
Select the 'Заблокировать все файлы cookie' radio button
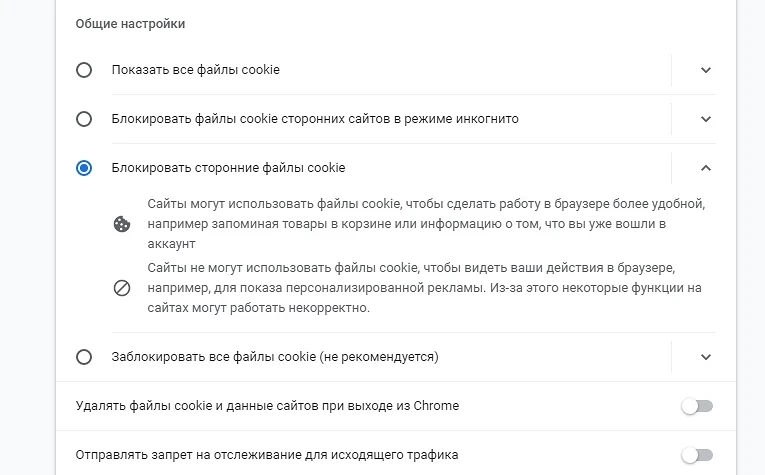click(84, 357)
